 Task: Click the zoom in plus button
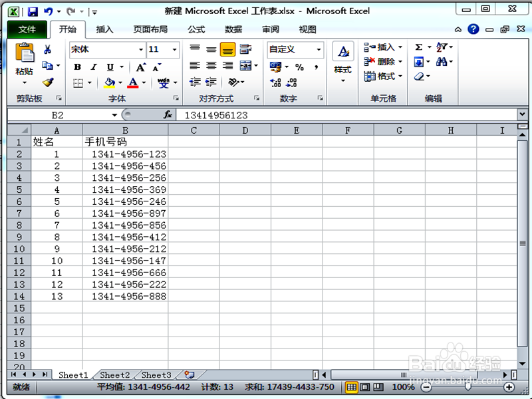click(x=509, y=387)
